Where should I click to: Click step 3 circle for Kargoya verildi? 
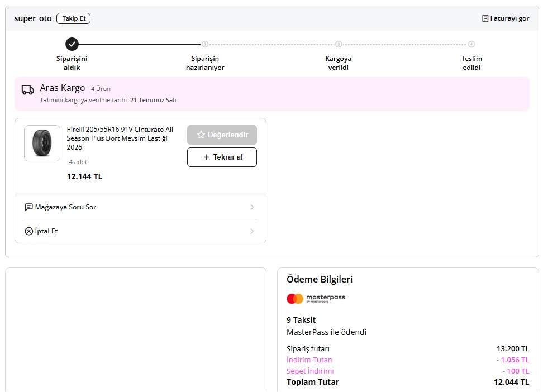pos(339,44)
